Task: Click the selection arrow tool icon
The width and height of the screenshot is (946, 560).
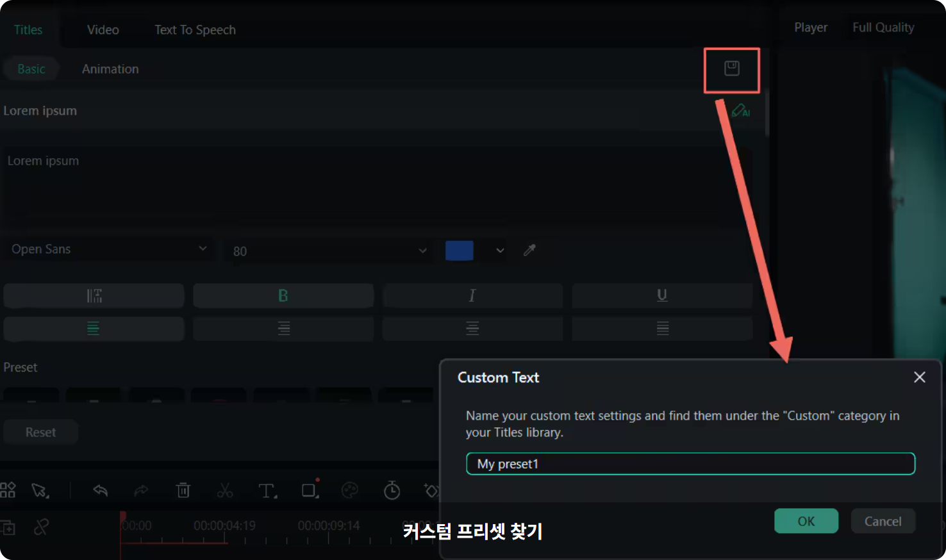Action: [x=40, y=491]
